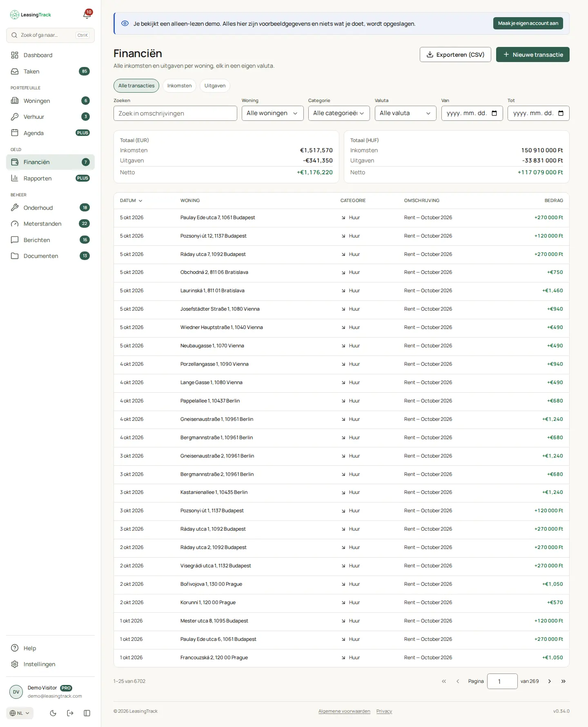Open Rapporten in the sidebar

tap(50, 178)
